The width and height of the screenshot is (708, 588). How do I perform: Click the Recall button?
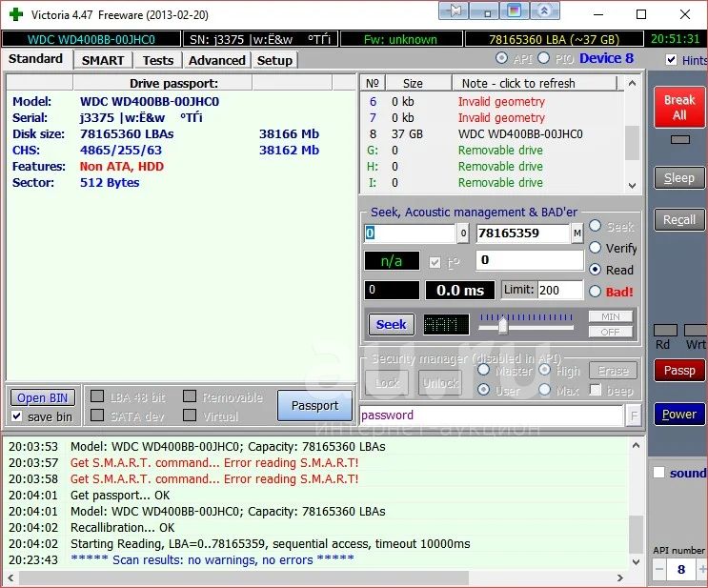pyautogui.click(x=679, y=220)
